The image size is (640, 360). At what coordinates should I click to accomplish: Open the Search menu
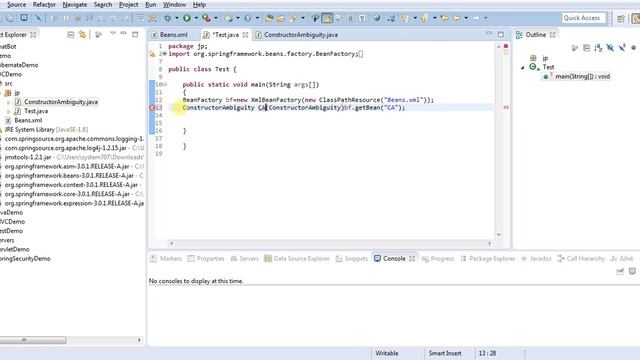point(103,4)
